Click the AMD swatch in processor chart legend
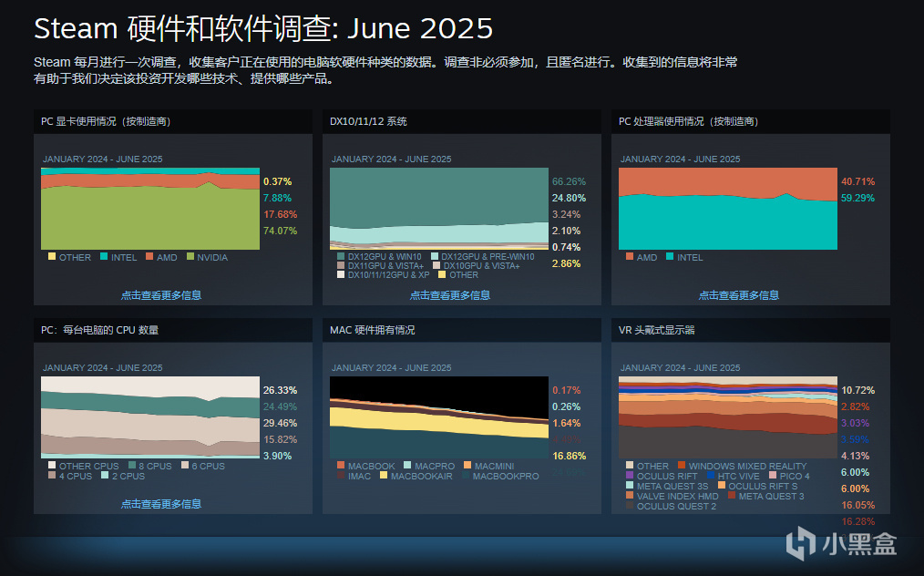 pyautogui.click(x=630, y=256)
